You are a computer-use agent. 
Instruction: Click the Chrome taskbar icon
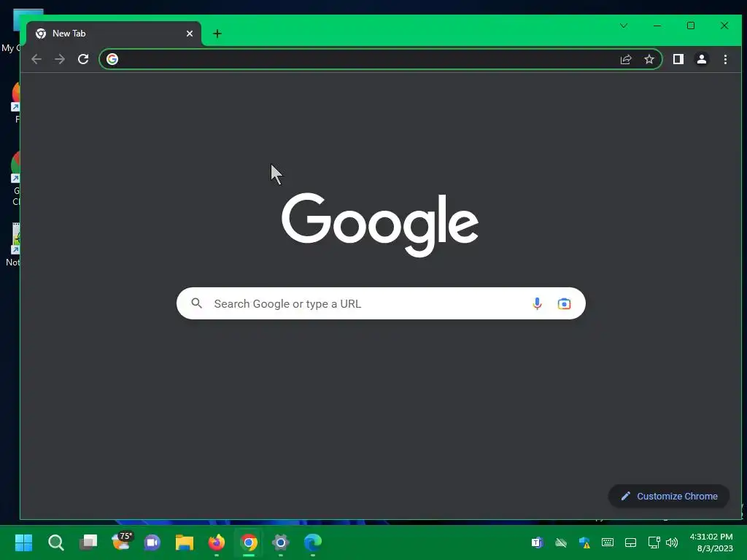[x=249, y=542]
